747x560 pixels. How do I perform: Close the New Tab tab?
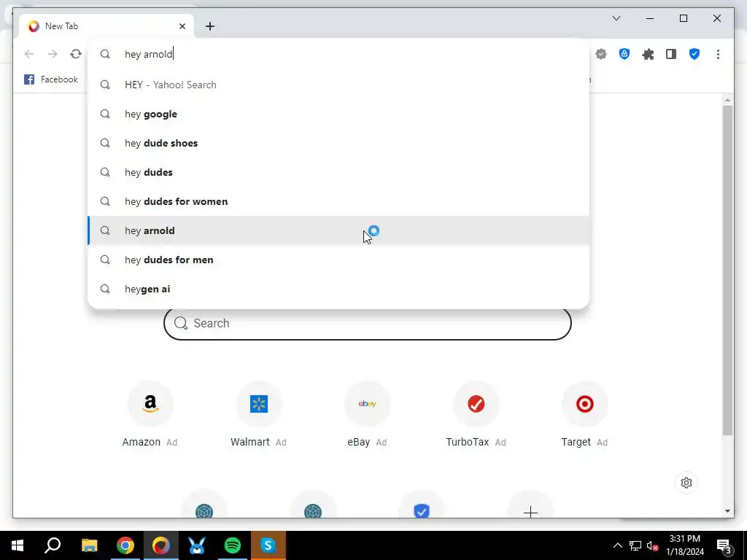point(182,26)
